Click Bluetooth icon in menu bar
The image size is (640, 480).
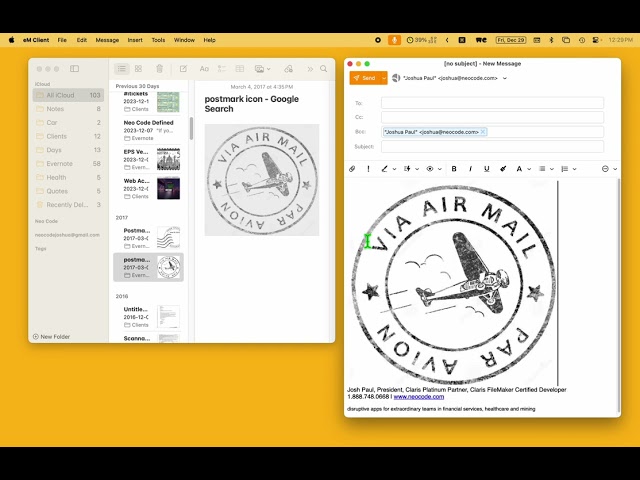551,40
